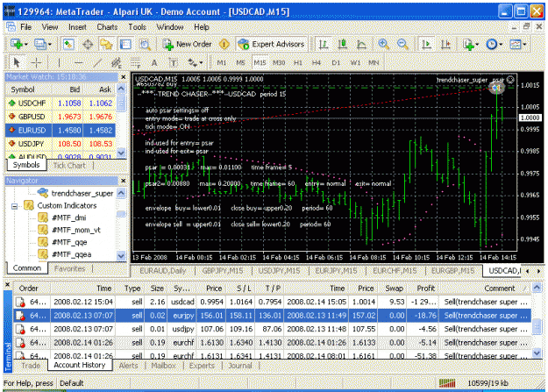This screenshot has height=392, width=548.
Task: Click Market Watch scrollbar down arrow
Action: tap(121, 153)
